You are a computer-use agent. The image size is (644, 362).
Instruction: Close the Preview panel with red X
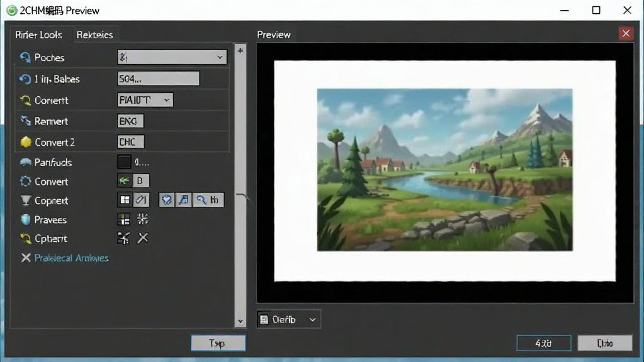point(626,34)
